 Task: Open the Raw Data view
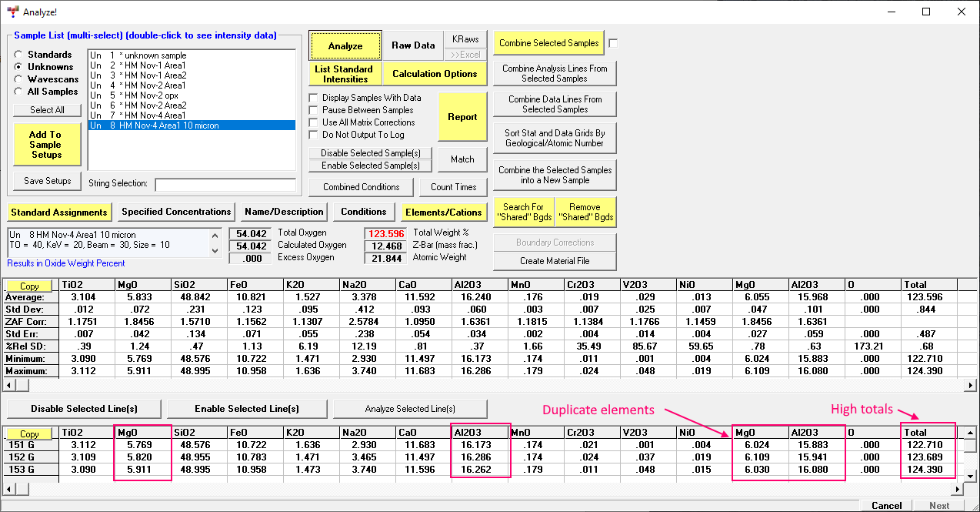click(x=413, y=45)
